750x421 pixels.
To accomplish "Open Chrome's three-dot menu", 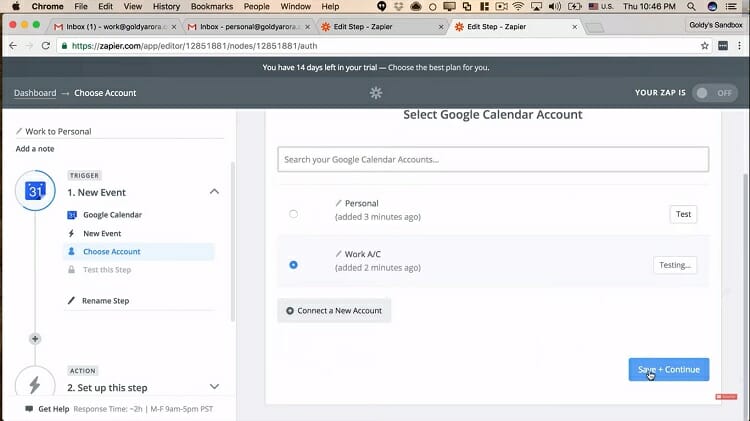I will (x=739, y=45).
